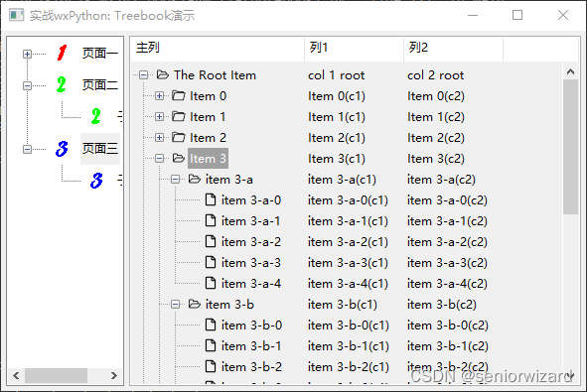Click the cell 'item 3-b-1(c2)'

[x=448, y=346]
